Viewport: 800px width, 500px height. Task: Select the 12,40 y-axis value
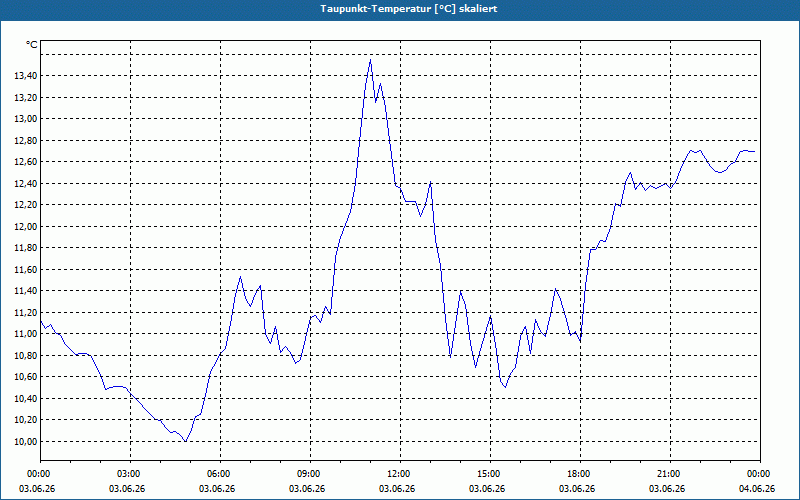pos(26,184)
